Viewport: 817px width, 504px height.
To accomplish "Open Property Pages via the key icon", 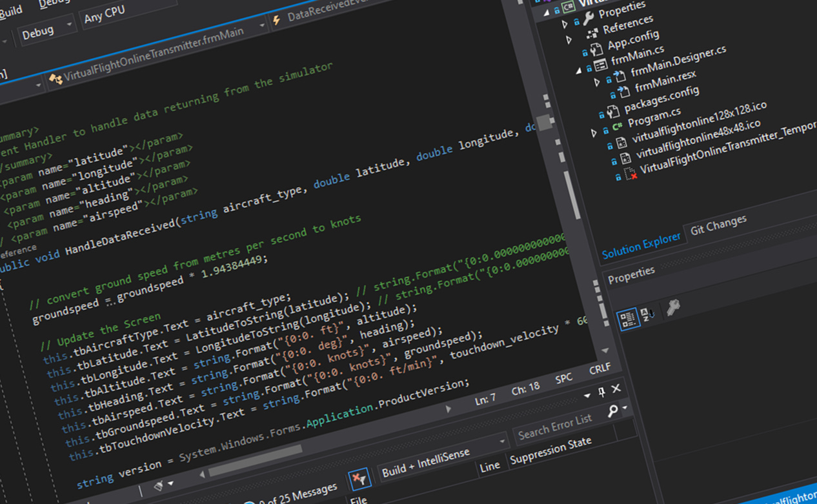I will pyautogui.click(x=674, y=307).
